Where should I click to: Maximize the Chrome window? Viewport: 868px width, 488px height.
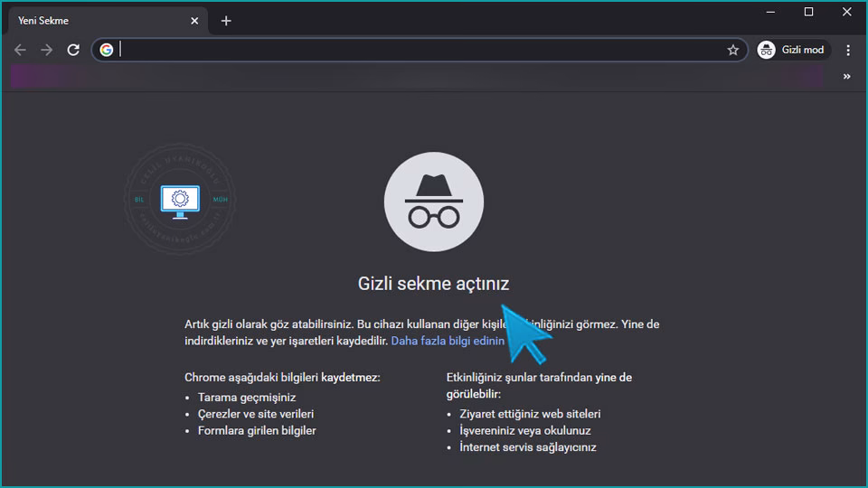[x=808, y=12]
